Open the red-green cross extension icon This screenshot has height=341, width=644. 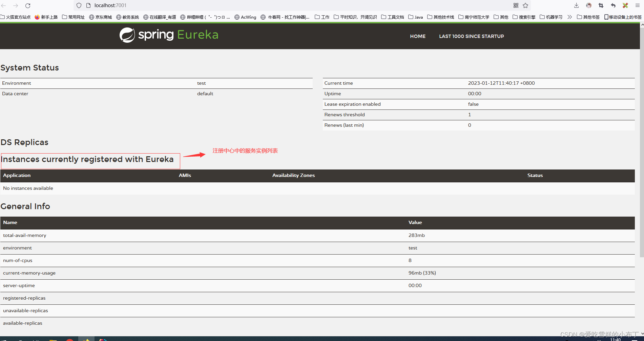pos(625,5)
